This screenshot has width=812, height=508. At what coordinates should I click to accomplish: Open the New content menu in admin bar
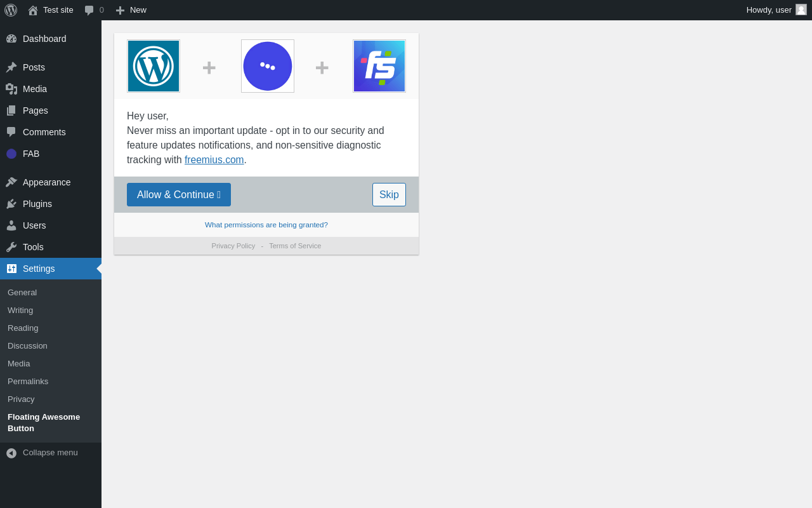coord(131,10)
